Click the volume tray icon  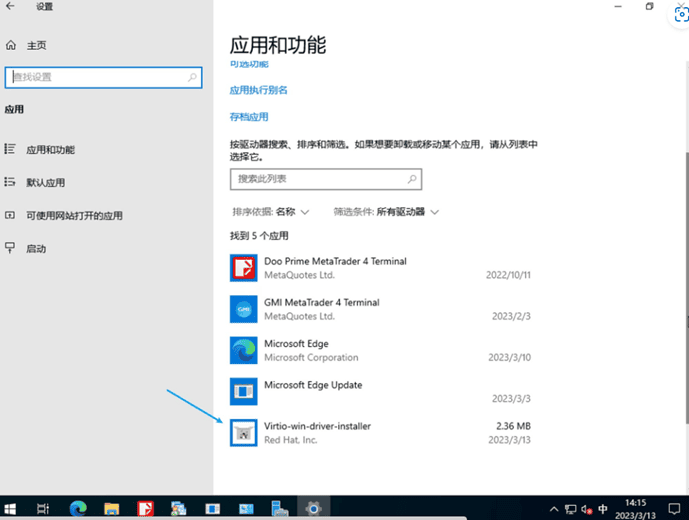coord(587,509)
